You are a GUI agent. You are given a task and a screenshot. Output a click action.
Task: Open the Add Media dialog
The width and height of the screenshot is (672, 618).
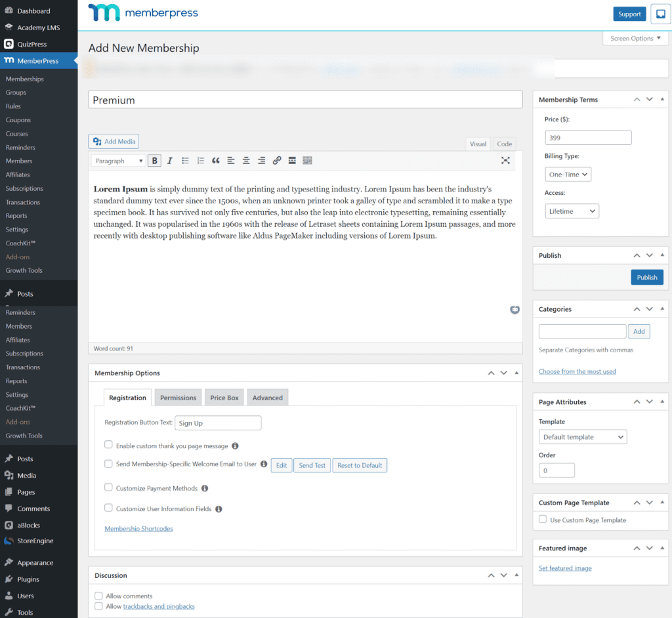pos(113,141)
